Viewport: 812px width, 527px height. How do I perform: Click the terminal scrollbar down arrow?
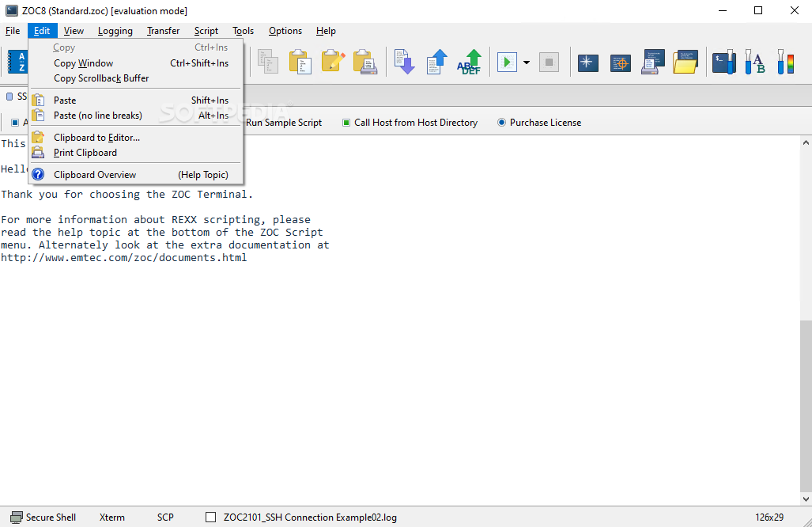coord(806,499)
